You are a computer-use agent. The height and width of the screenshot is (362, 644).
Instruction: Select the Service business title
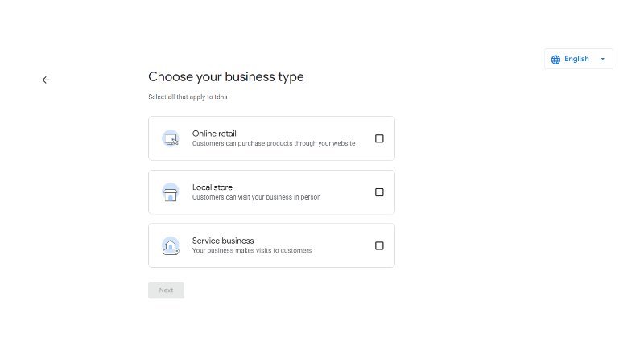(223, 241)
